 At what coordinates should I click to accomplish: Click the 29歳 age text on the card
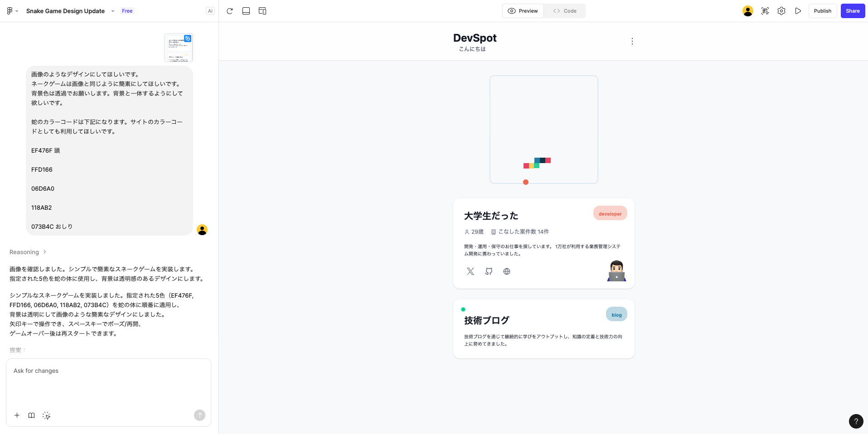(x=477, y=232)
